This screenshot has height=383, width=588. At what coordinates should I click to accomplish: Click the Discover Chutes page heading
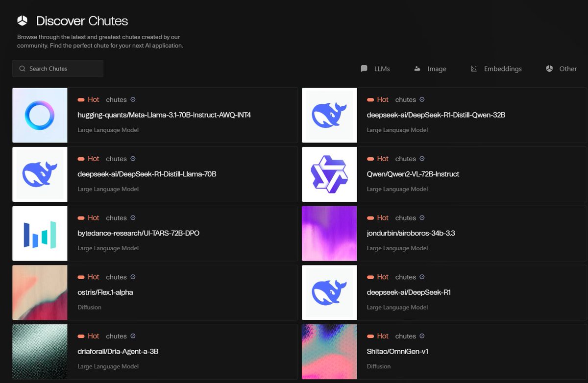point(82,21)
